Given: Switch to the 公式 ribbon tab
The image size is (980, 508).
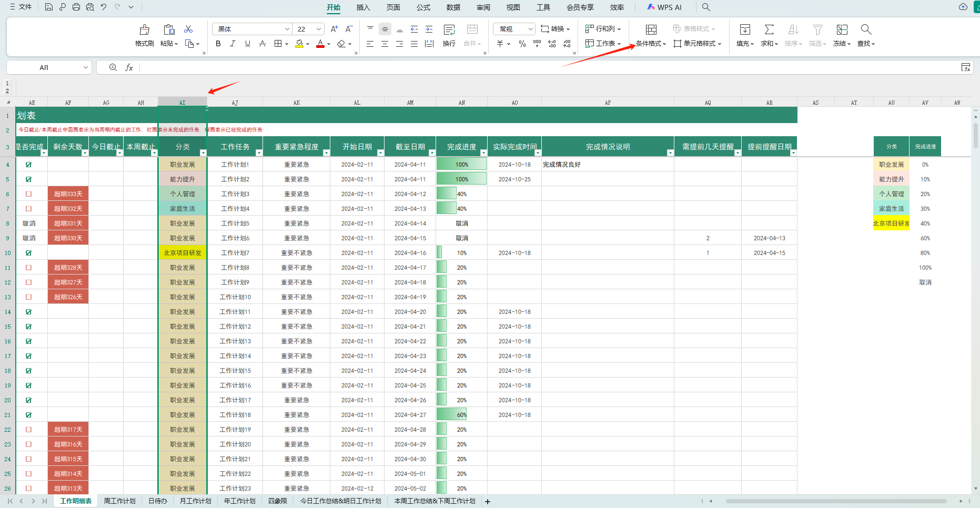Looking at the screenshot, I should pyautogui.click(x=423, y=7).
